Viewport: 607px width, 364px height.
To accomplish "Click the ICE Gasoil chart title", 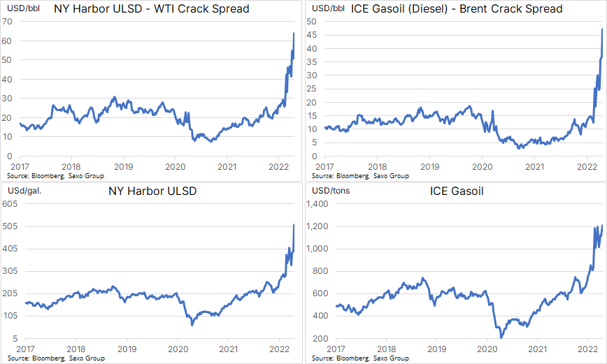I will pos(457,191).
